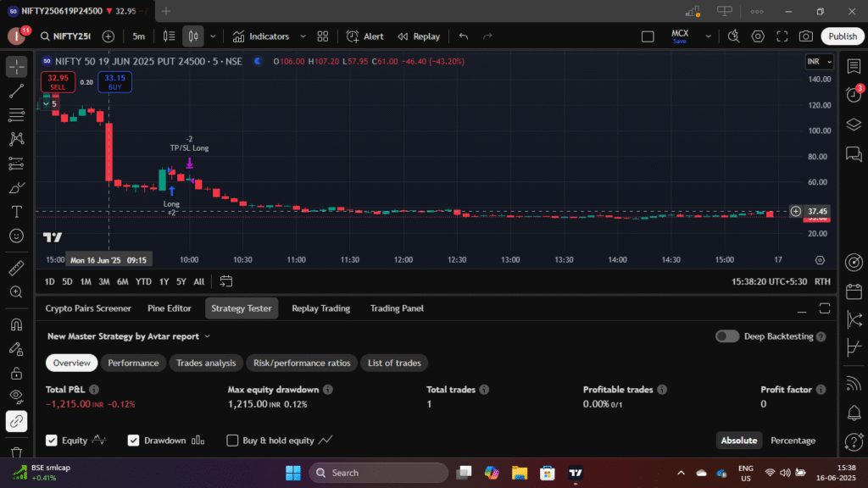The width and height of the screenshot is (868, 488).
Task: Click the Windows Start button
Action: point(292,473)
